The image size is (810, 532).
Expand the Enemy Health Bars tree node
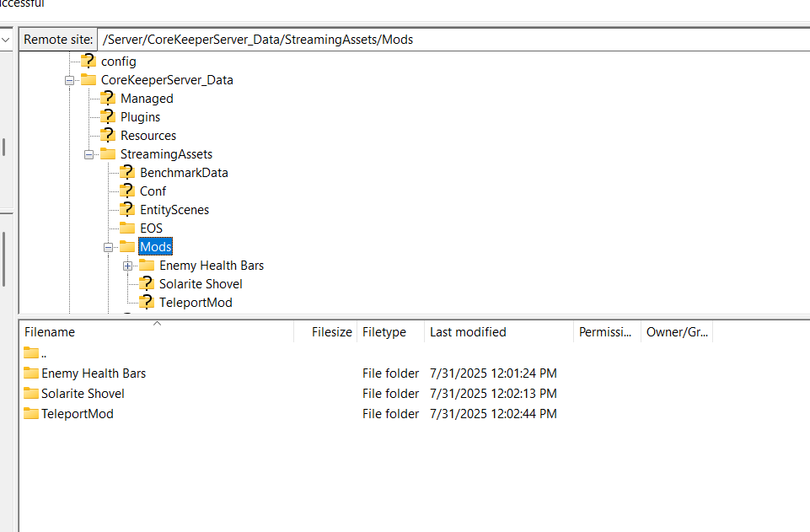pyautogui.click(x=128, y=266)
